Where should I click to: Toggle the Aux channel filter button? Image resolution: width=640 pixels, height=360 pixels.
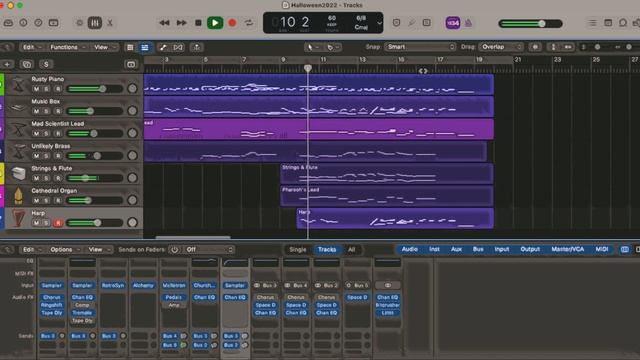[456, 249]
